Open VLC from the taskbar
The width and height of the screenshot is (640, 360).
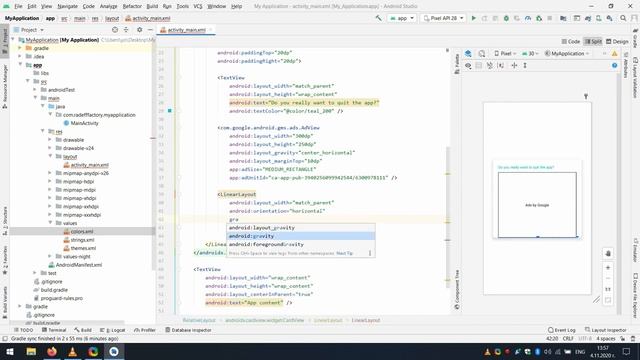pos(72,351)
